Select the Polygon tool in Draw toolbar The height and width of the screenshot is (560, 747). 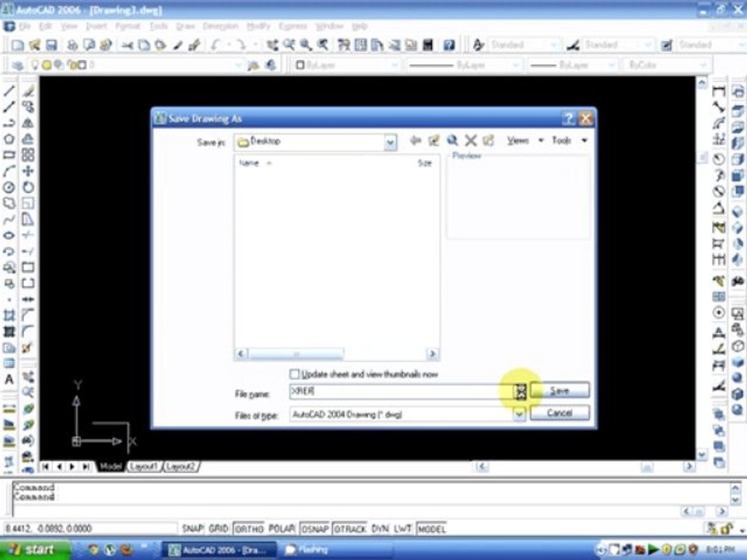click(x=9, y=139)
